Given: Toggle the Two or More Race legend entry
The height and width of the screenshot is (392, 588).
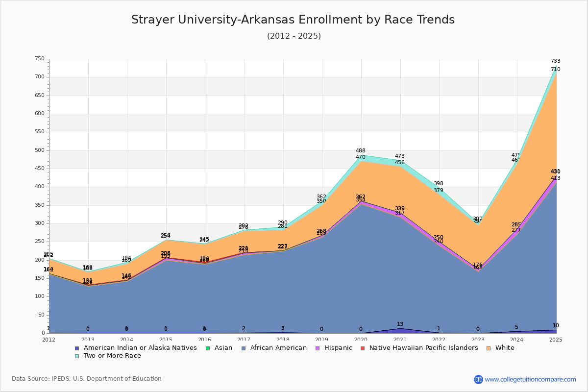Looking at the screenshot, I should (107, 356).
